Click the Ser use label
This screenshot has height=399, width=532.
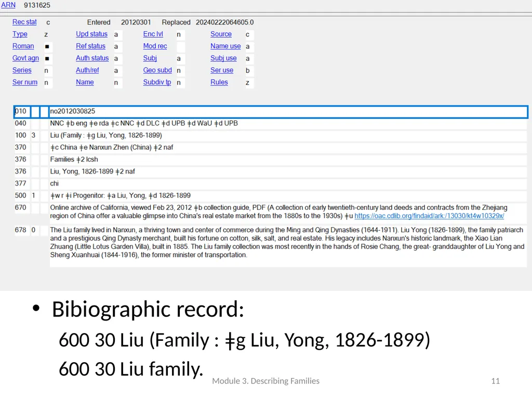(222, 70)
